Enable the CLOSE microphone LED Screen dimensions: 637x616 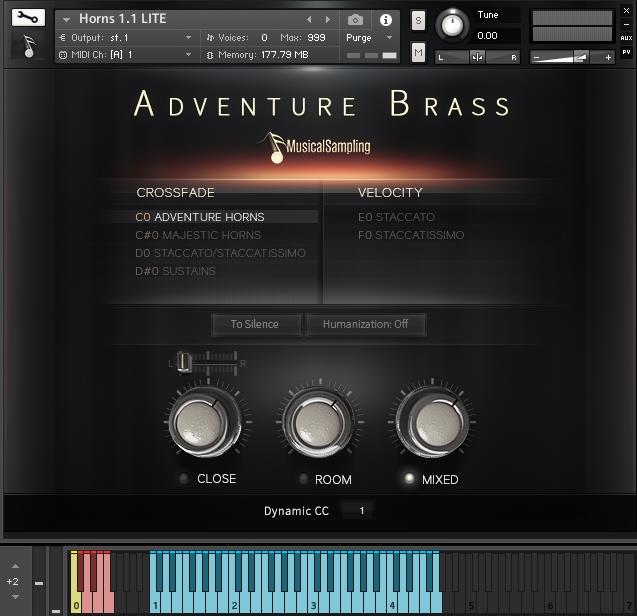click(183, 479)
